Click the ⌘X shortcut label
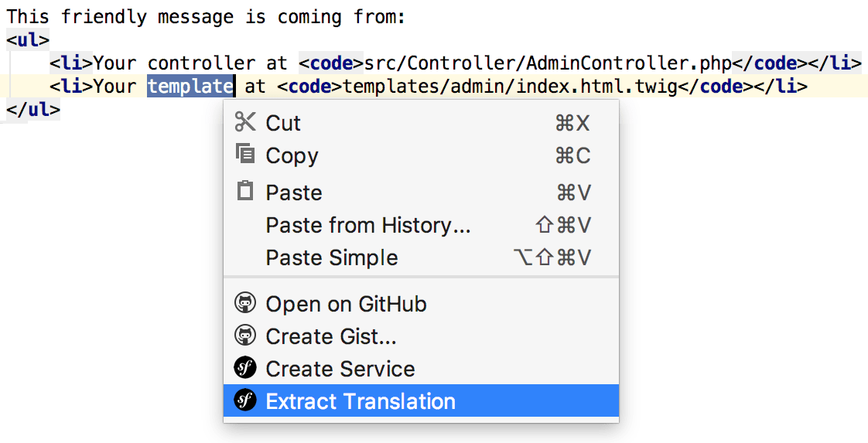The height and width of the screenshot is (443, 868). point(573,124)
